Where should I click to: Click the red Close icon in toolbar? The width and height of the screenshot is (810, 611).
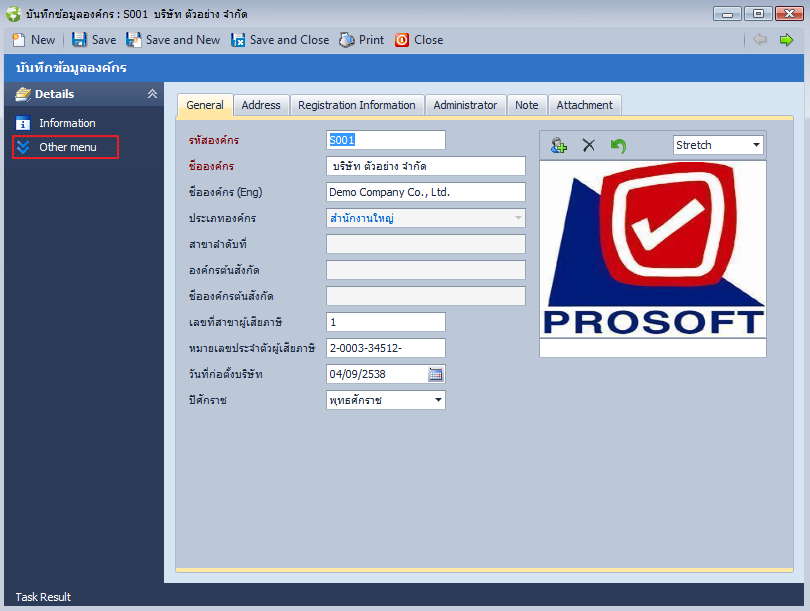(402, 40)
